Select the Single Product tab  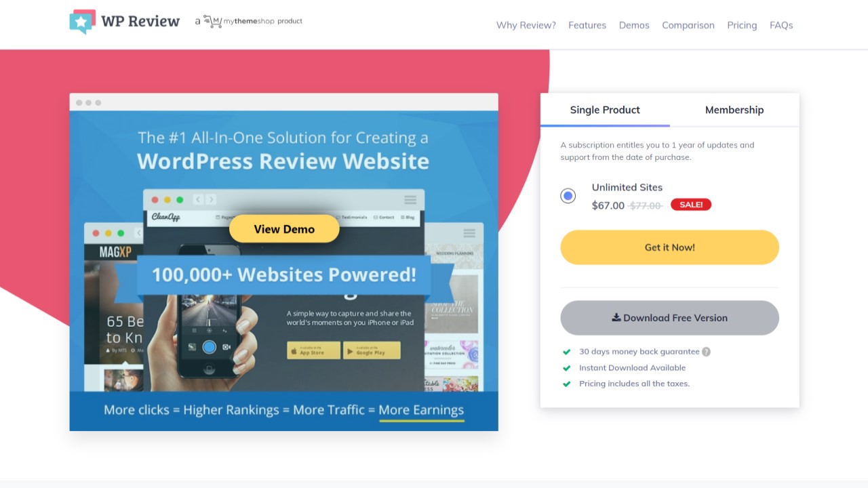point(604,109)
